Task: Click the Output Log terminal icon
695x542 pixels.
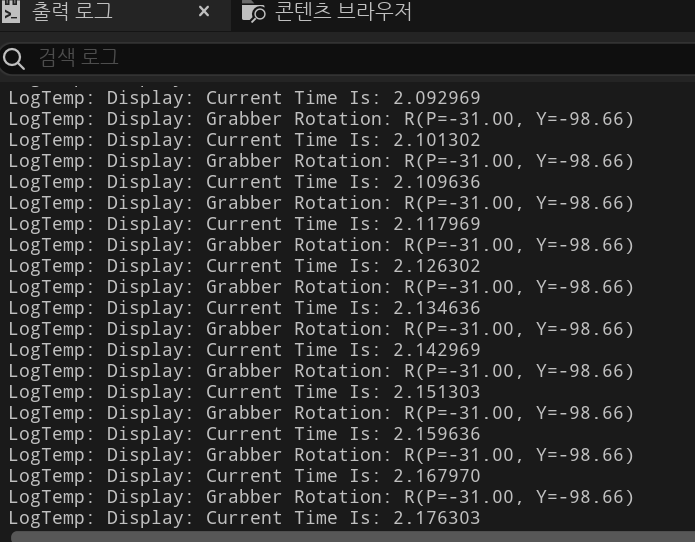Action: pos(10,11)
